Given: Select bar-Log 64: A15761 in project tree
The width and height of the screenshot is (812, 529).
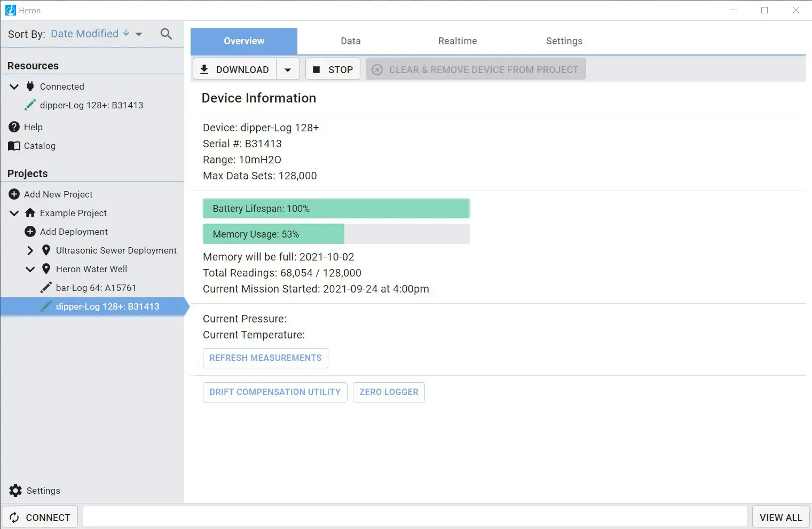Looking at the screenshot, I should (96, 288).
